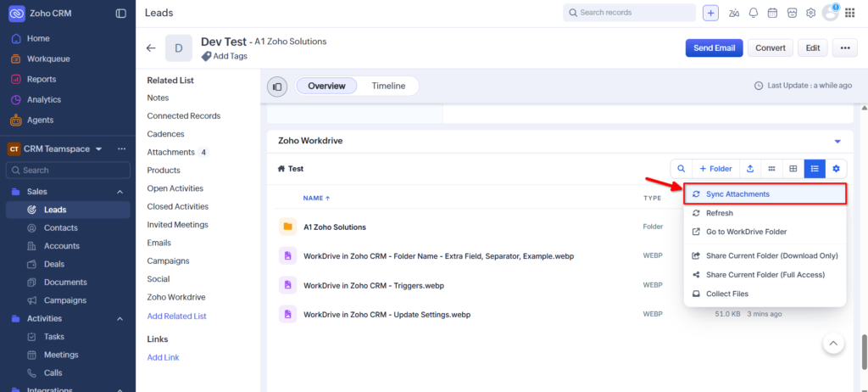Collapse the Activities section in sidebar
Image resolution: width=868 pixels, height=392 pixels.
(x=120, y=319)
